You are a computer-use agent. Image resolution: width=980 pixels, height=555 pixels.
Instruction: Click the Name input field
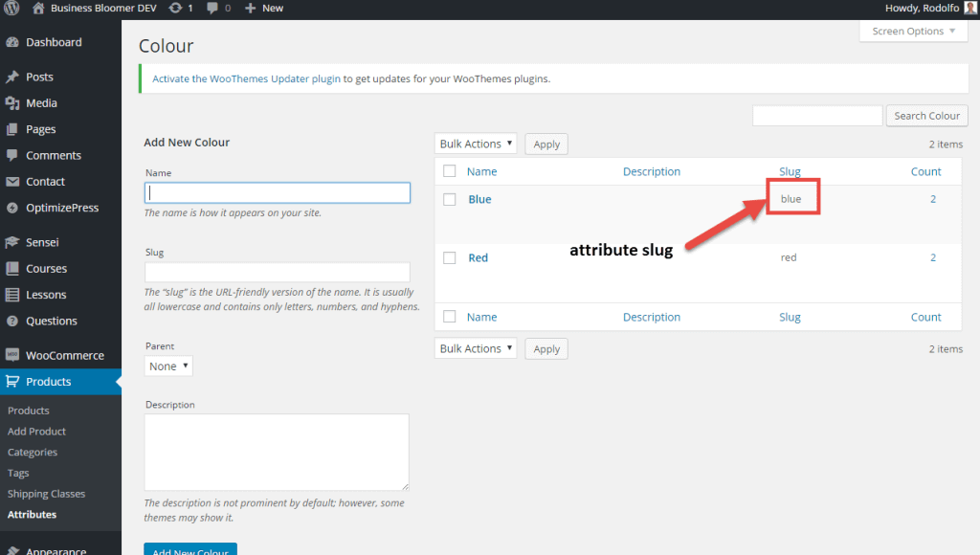coord(278,192)
